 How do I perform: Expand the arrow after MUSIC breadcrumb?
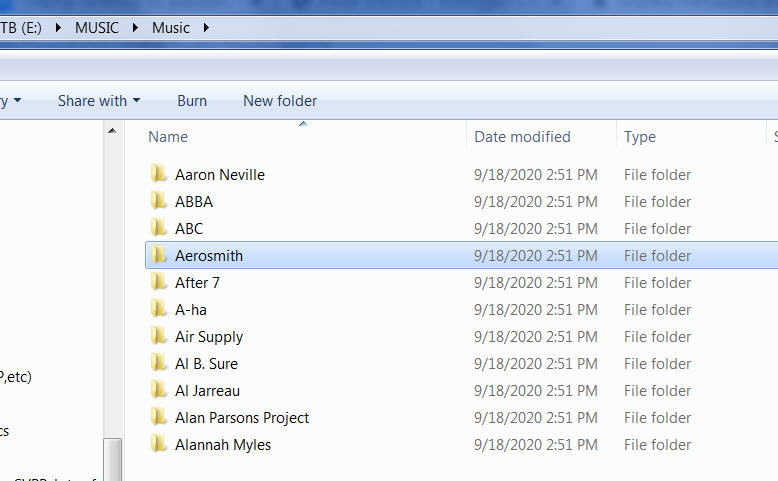click(x=135, y=28)
